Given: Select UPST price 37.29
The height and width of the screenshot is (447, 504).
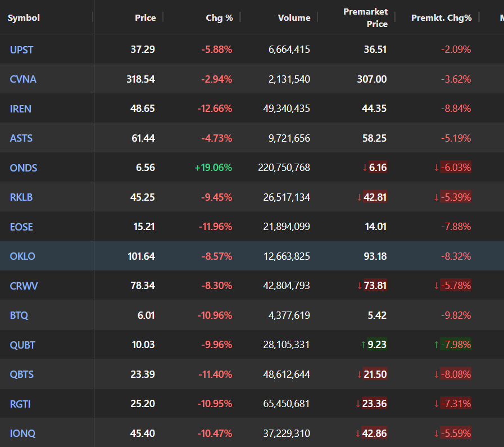Looking at the screenshot, I should tap(143, 49).
